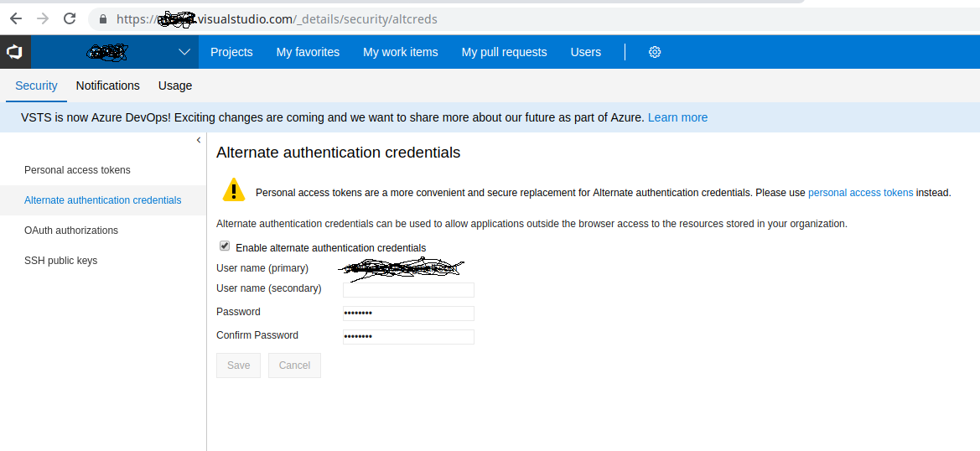Switch to the Notifications tab
The image size is (980, 451).
[108, 86]
